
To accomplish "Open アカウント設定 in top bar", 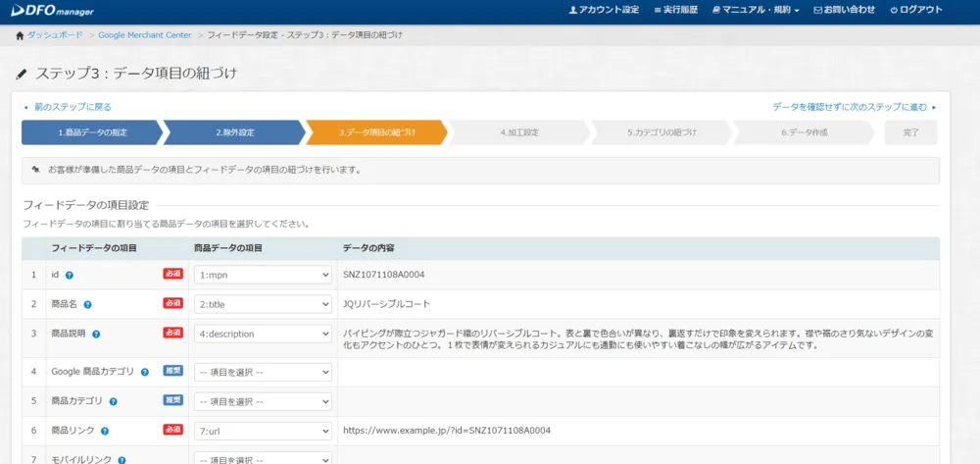I will coord(604,10).
